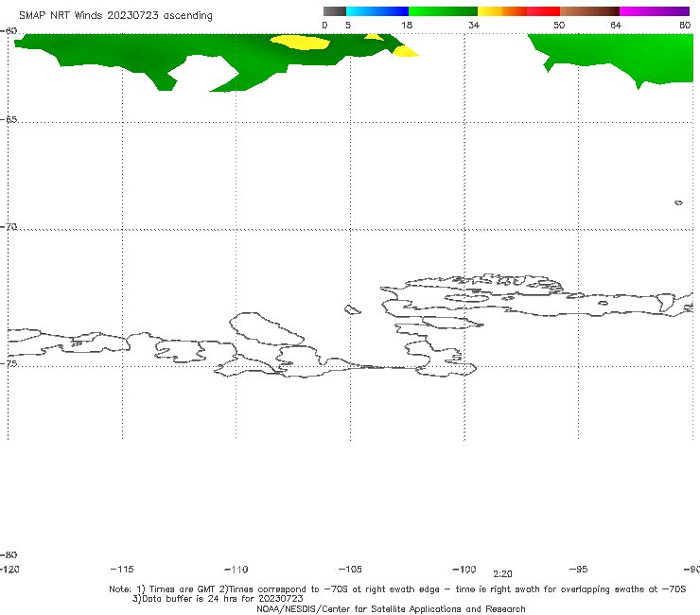
Task: Select the magenta-purple segment of the color bar
Action: [x=655, y=11]
